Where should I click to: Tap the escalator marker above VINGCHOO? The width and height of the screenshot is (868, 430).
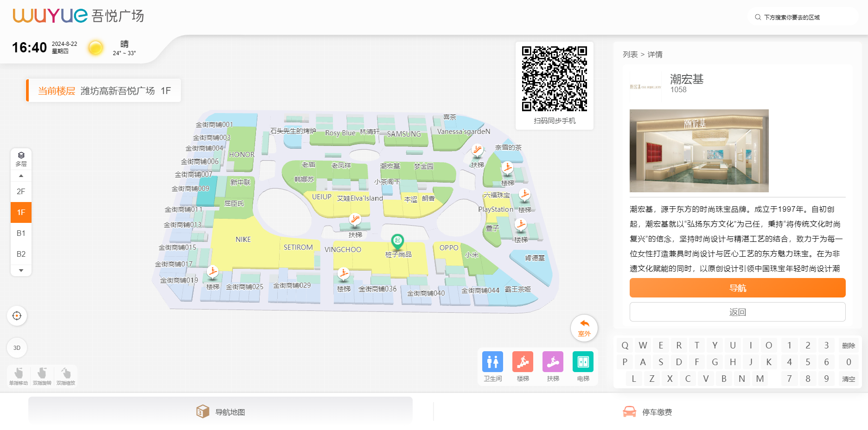[355, 220]
